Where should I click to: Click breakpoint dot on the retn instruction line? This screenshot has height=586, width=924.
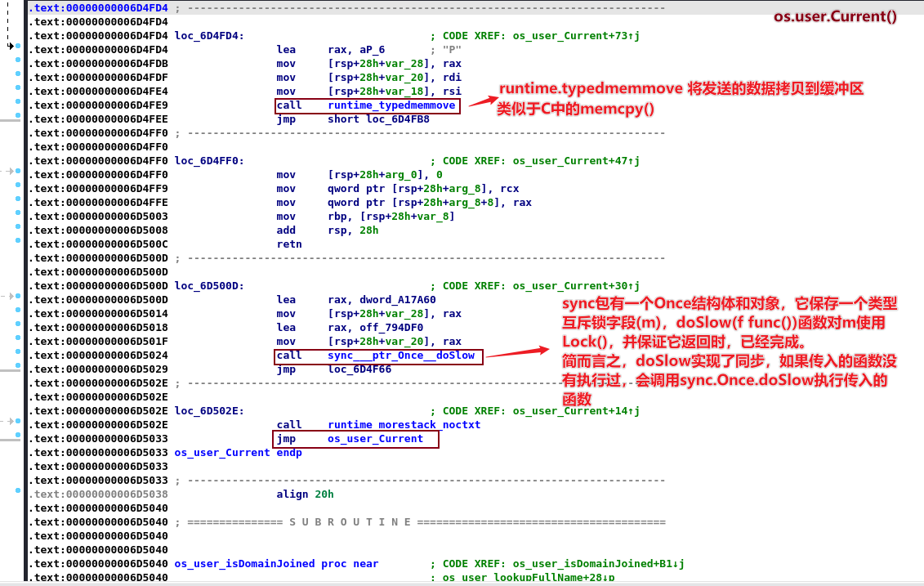tap(18, 244)
